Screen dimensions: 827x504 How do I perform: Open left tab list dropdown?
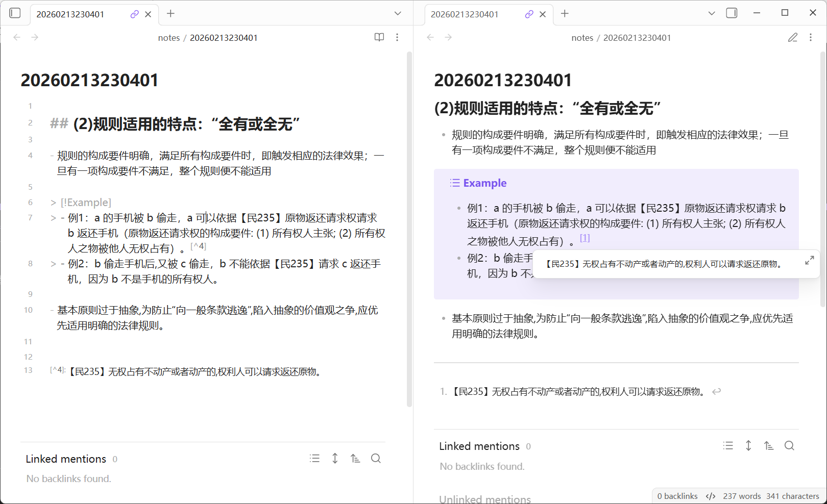coord(398,14)
